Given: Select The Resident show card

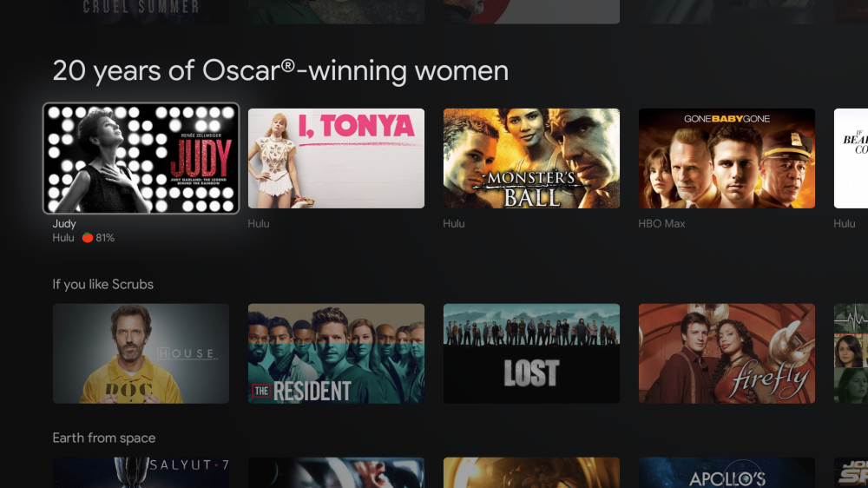Looking at the screenshot, I should (x=336, y=353).
